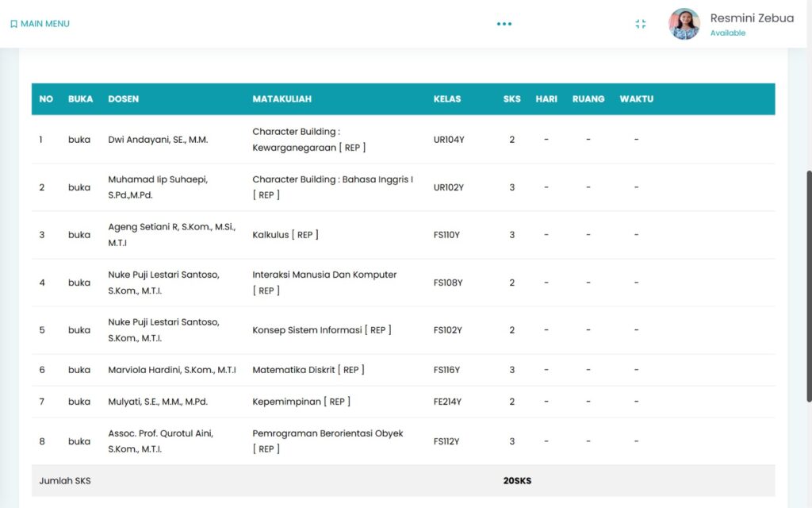Viewport: 812px width, 508px height.
Task: Click class code UR102Y
Action: point(449,187)
